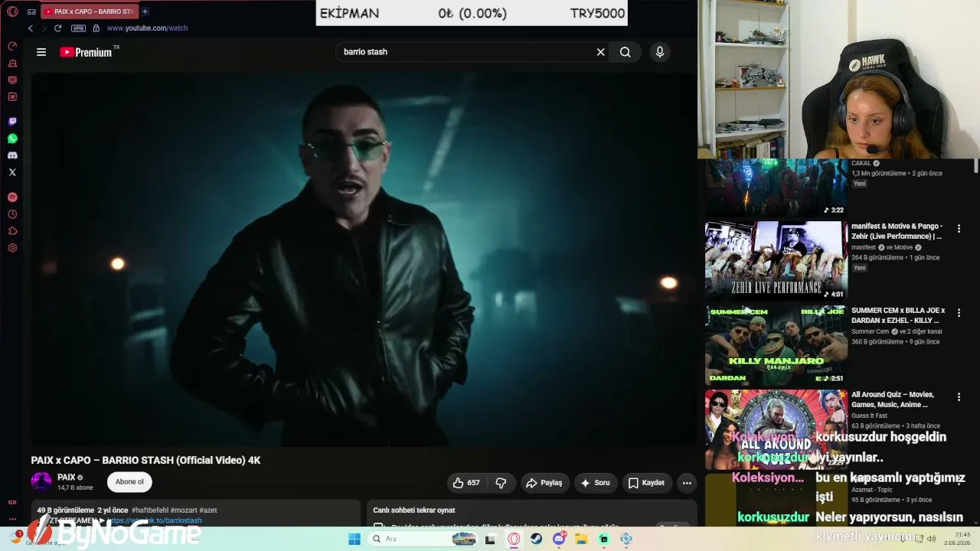Open Task View from the taskbar
This screenshot has width=980, height=551.
(x=491, y=539)
